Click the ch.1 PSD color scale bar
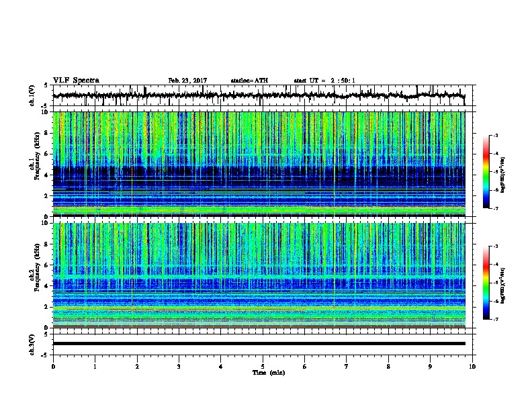Screen dimensions: 532x411 (x=486, y=172)
